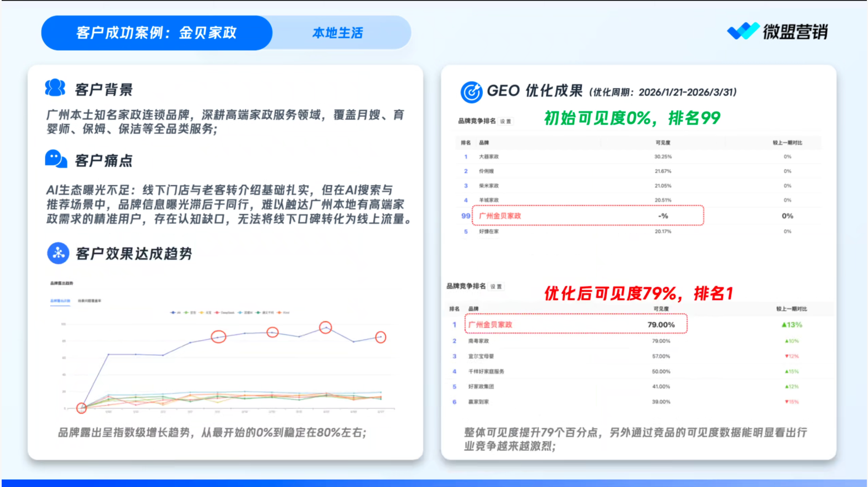Image resolution: width=868 pixels, height=487 pixels.
Task: Click the 客户背景 people icon
Action: (55, 88)
